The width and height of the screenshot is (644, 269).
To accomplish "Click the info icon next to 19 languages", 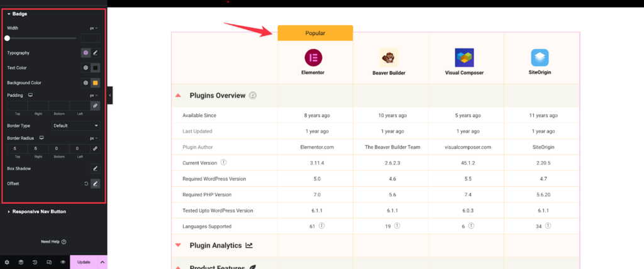I will [397, 226].
